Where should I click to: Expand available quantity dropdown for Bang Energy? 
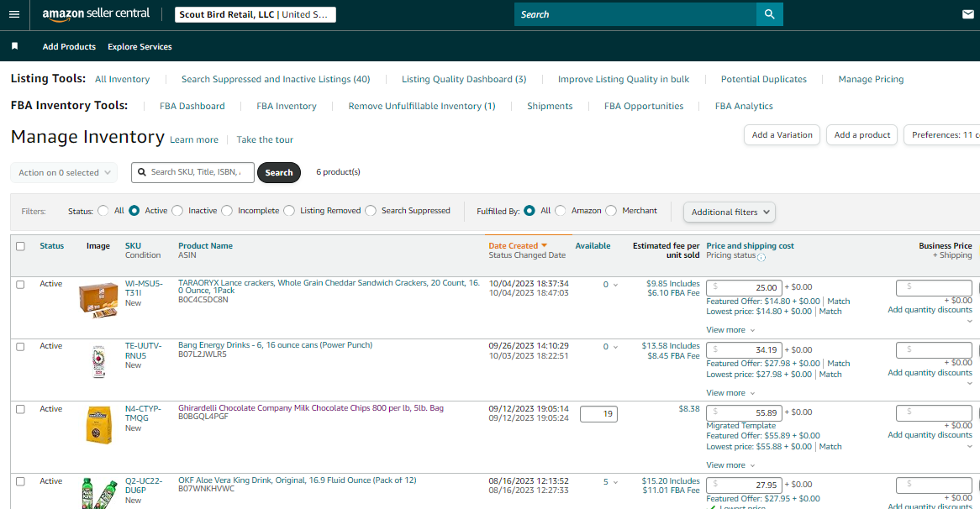615,347
